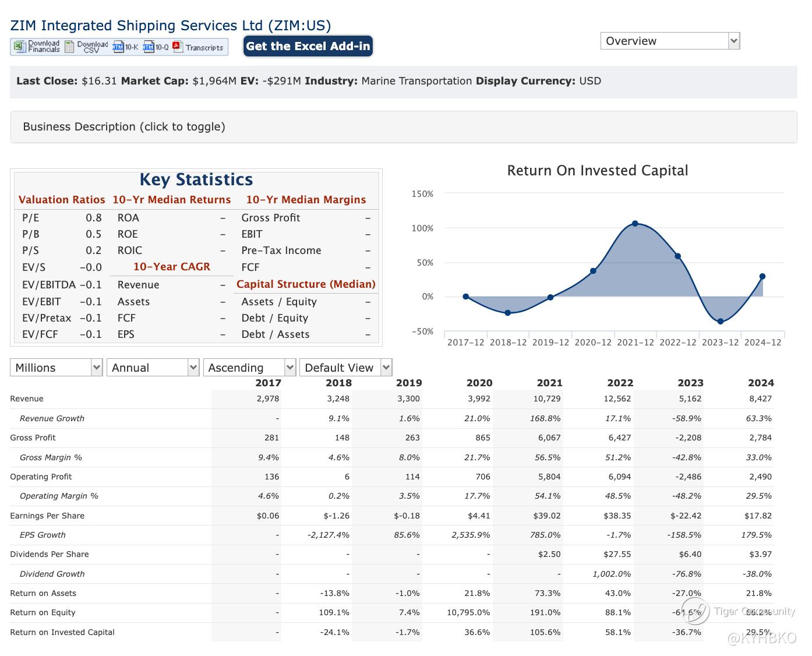The image size is (812, 656).
Task: Select the Valuation Ratios heading
Action: pos(62,200)
